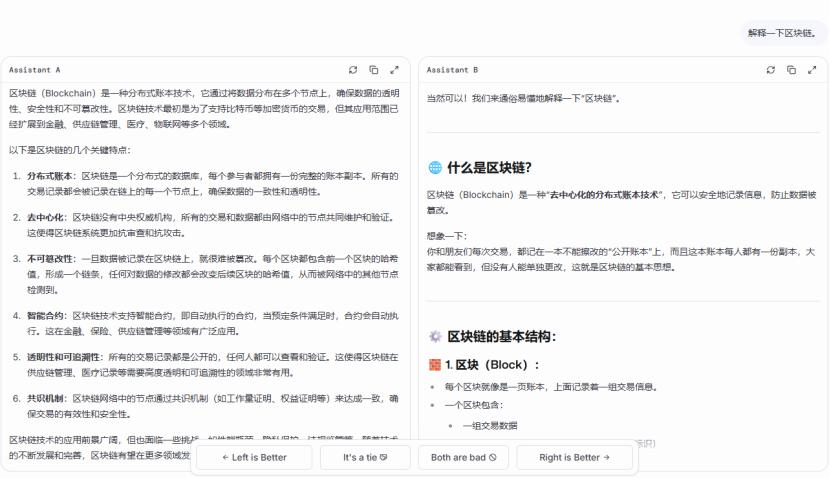Regenerate Assistant A's response
The height and width of the screenshot is (478, 830).
pyautogui.click(x=353, y=70)
